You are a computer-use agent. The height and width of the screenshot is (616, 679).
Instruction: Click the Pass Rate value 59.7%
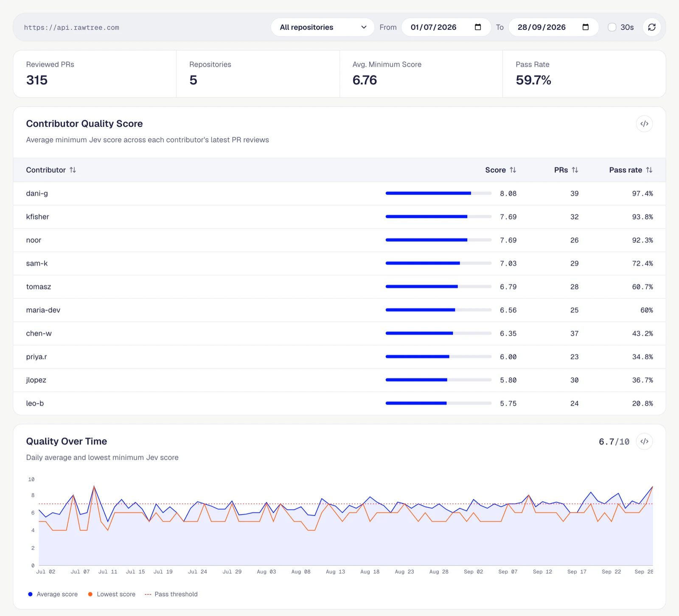(x=533, y=80)
